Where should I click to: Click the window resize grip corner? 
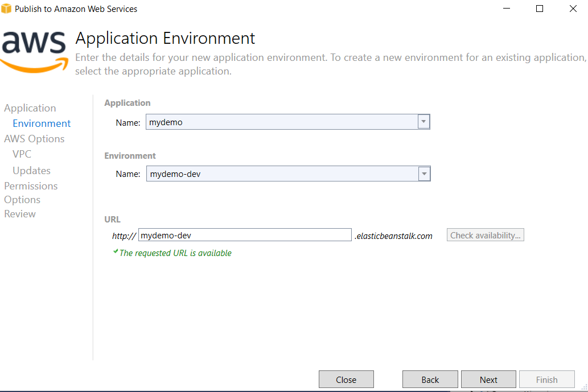(x=584, y=387)
